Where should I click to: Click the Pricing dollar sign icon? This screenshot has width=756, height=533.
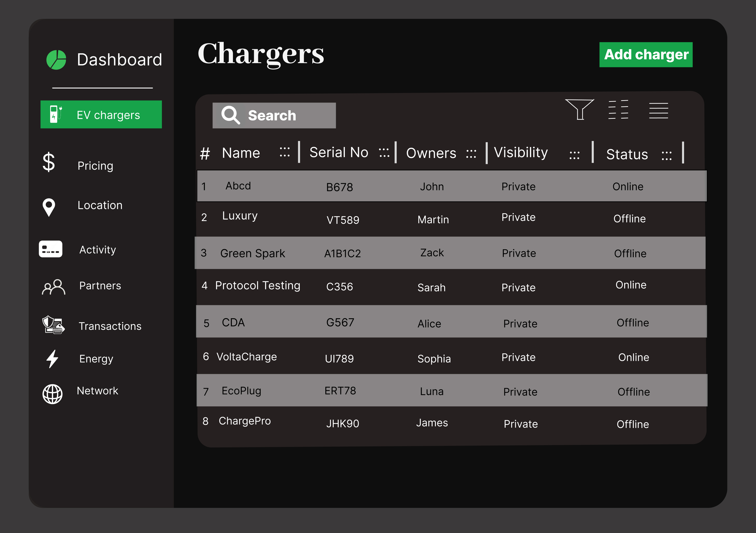(x=49, y=162)
